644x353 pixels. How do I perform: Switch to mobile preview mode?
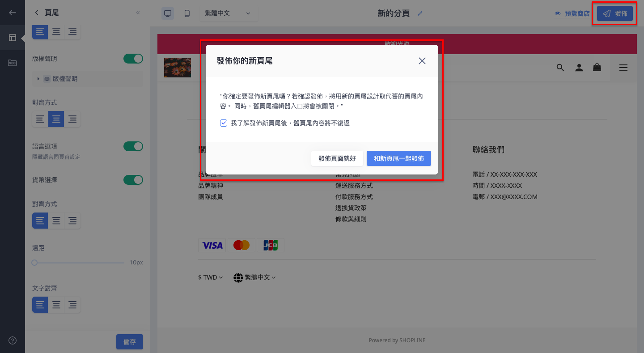(187, 13)
